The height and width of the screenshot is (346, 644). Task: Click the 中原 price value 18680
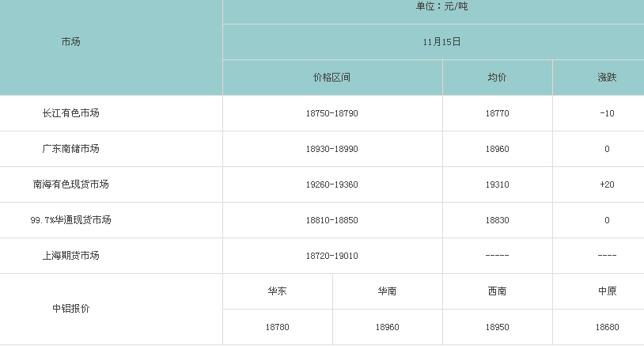click(x=607, y=327)
